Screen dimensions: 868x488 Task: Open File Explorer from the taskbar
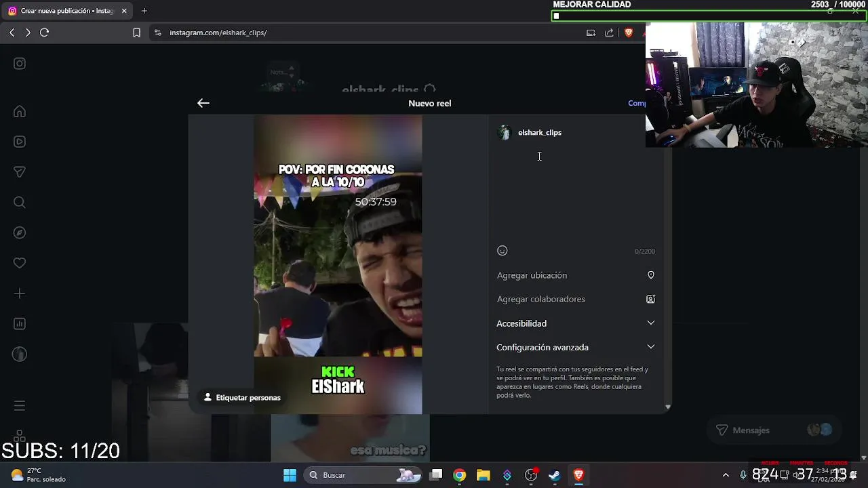pyautogui.click(x=484, y=475)
